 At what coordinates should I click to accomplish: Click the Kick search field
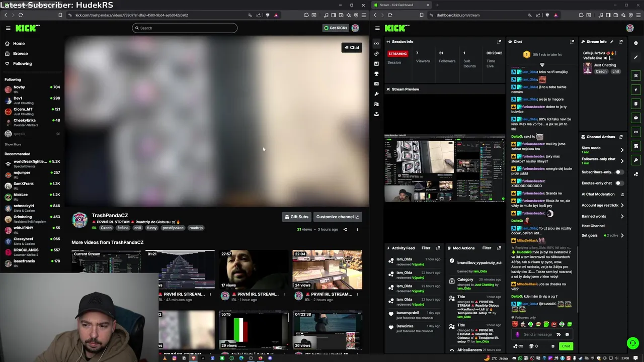pyautogui.click(x=185, y=28)
